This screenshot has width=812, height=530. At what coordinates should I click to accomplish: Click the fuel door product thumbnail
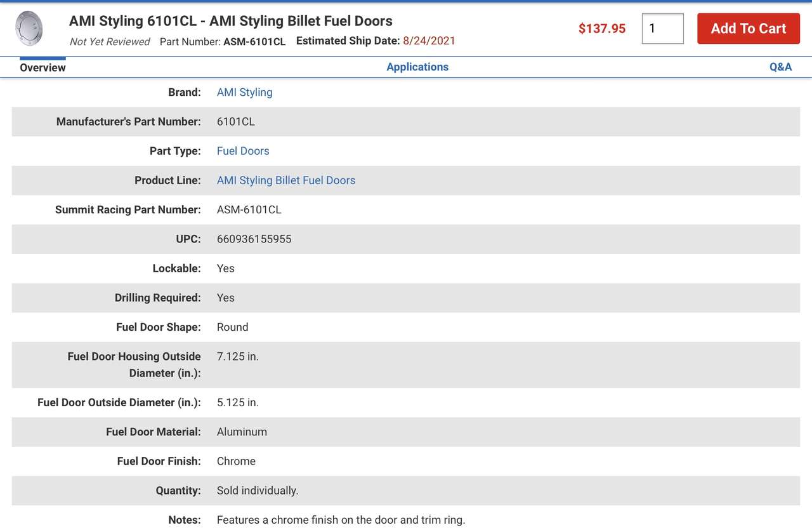tap(29, 29)
